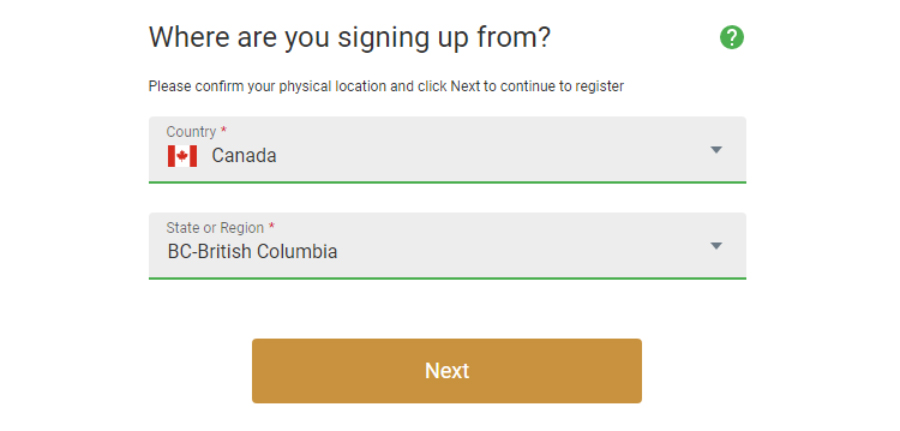Select the 'BC-British Columbia' text value

pyautogui.click(x=253, y=251)
